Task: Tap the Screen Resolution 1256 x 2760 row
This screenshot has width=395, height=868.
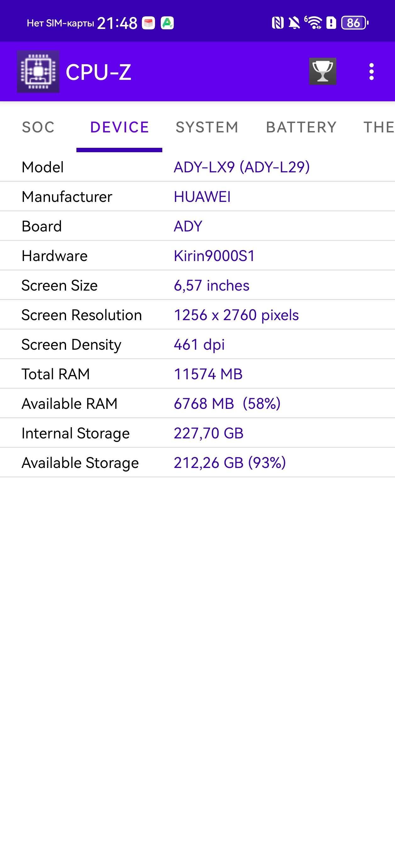Action: click(x=197, y=315)
